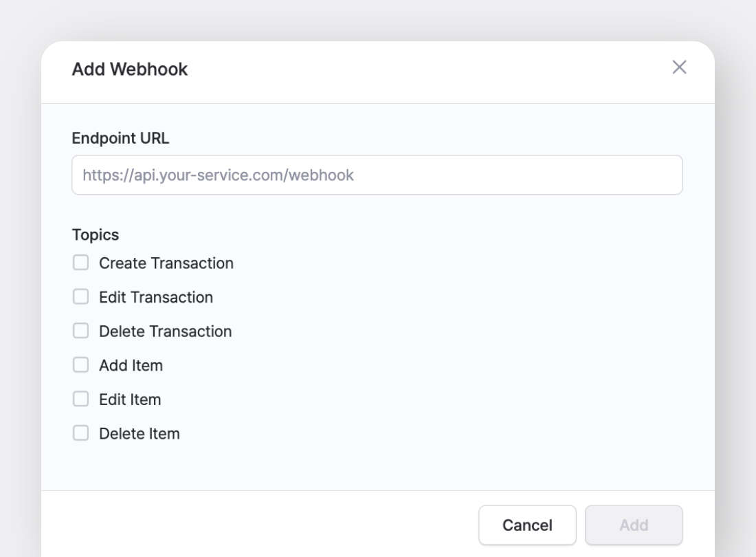
Task: Click the gray backdrop above the dialog
Action: click(378, 19)
